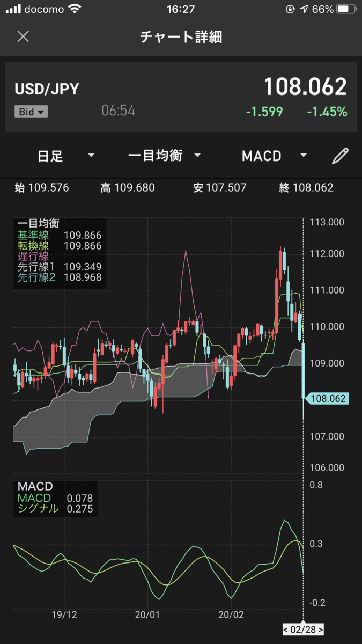Close the chart detail screen with X

pyautogui.click(x=23, y=36)
